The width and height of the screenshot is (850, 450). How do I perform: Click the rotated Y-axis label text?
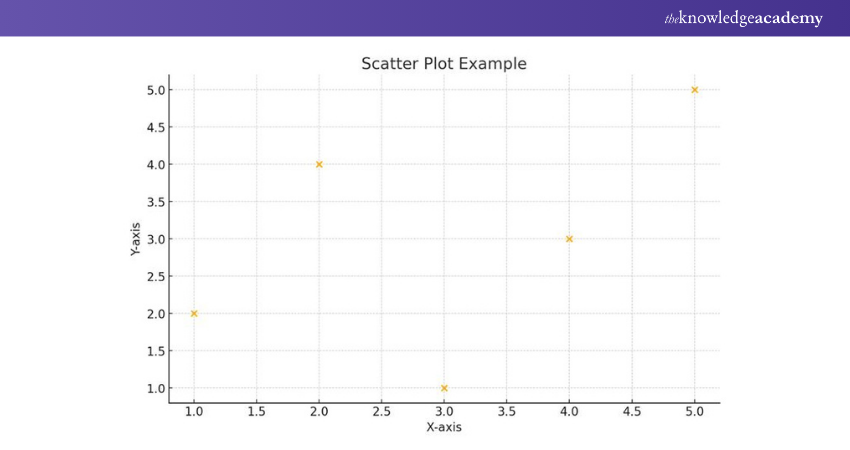[135, 239]
